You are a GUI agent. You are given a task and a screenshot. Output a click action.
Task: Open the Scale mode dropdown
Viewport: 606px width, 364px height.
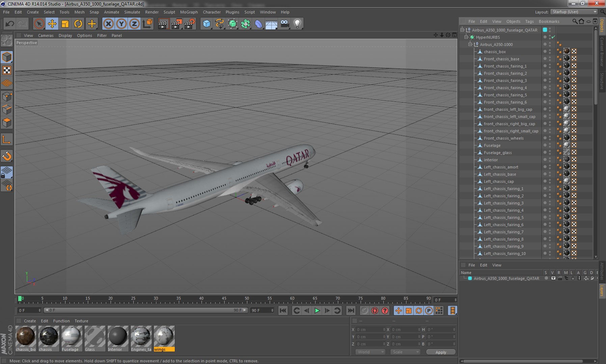click(x=405, y=352)
